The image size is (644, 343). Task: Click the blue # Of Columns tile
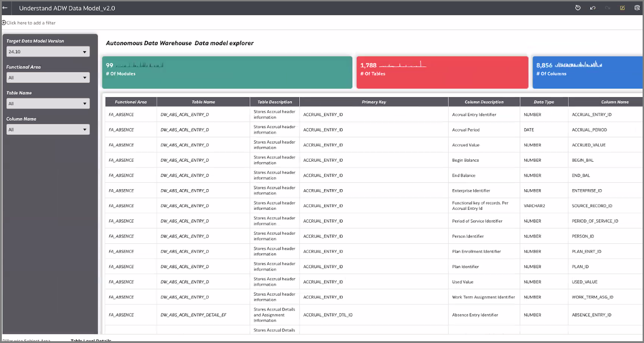(588, 72)
